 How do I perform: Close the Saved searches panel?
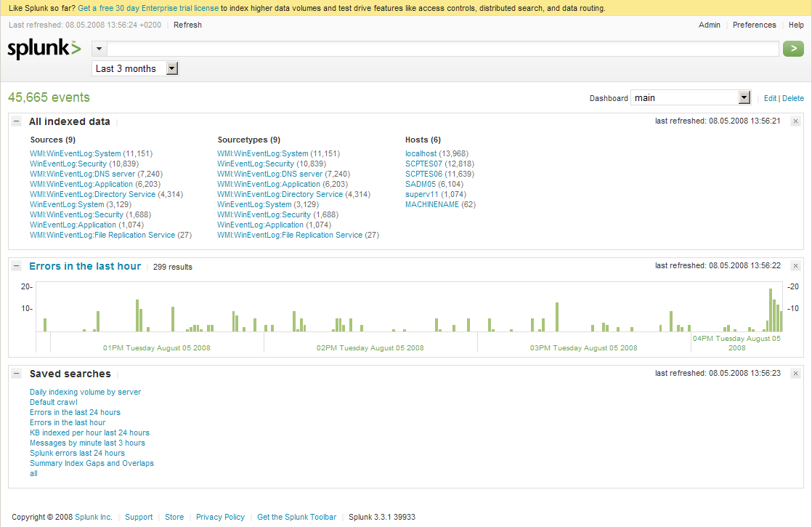[x=796, y=373]
